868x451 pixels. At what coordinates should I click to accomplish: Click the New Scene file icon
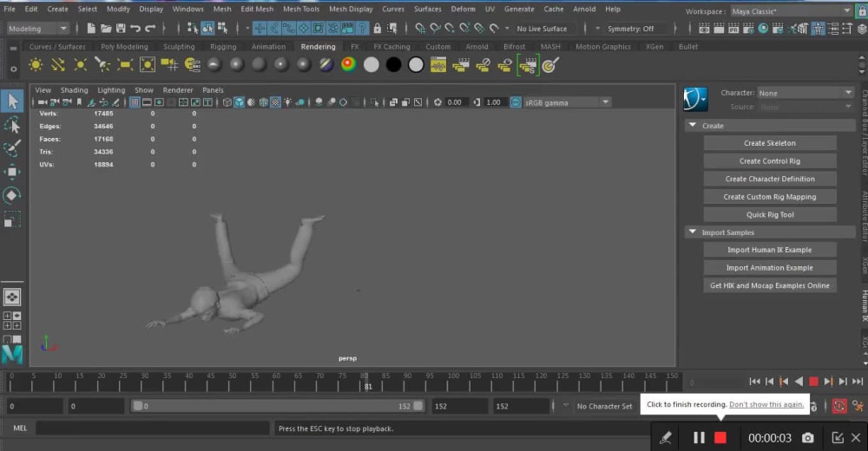pyautogui.click(x=91, y=29)
